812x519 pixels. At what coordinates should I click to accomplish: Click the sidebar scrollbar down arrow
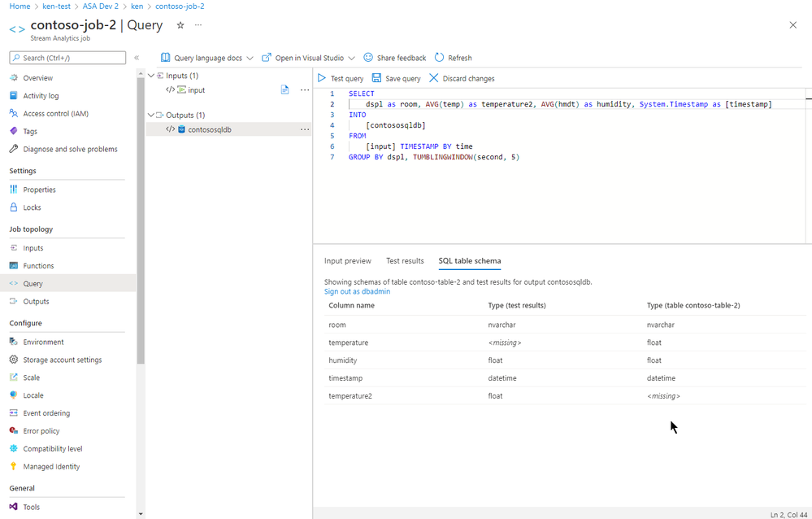141,514
